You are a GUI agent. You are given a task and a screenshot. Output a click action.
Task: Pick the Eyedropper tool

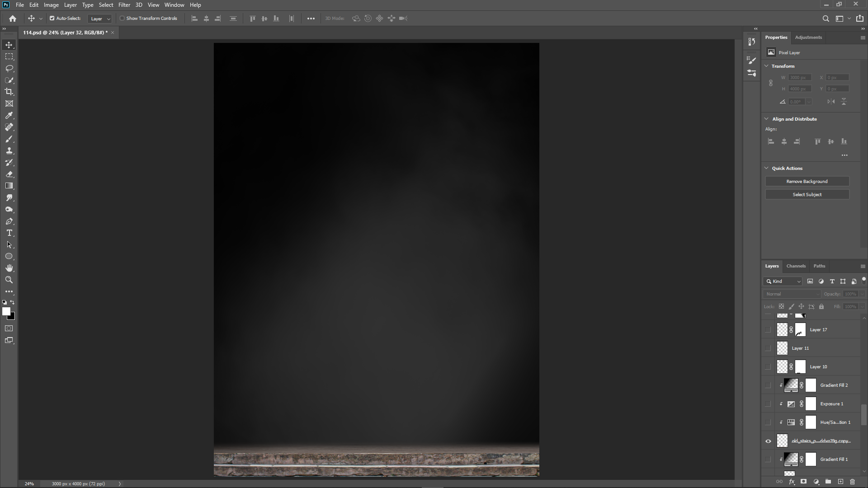pyautogui.click(x=9, y=115)
